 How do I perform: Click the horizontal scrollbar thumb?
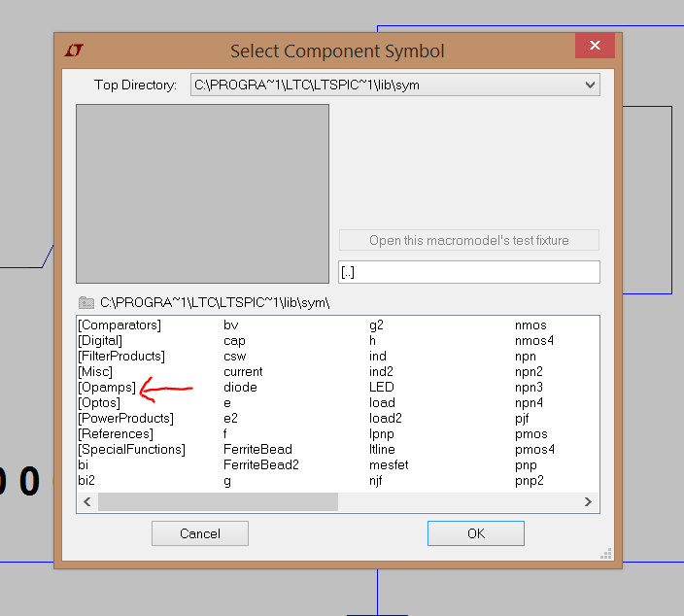click(218, 501)
